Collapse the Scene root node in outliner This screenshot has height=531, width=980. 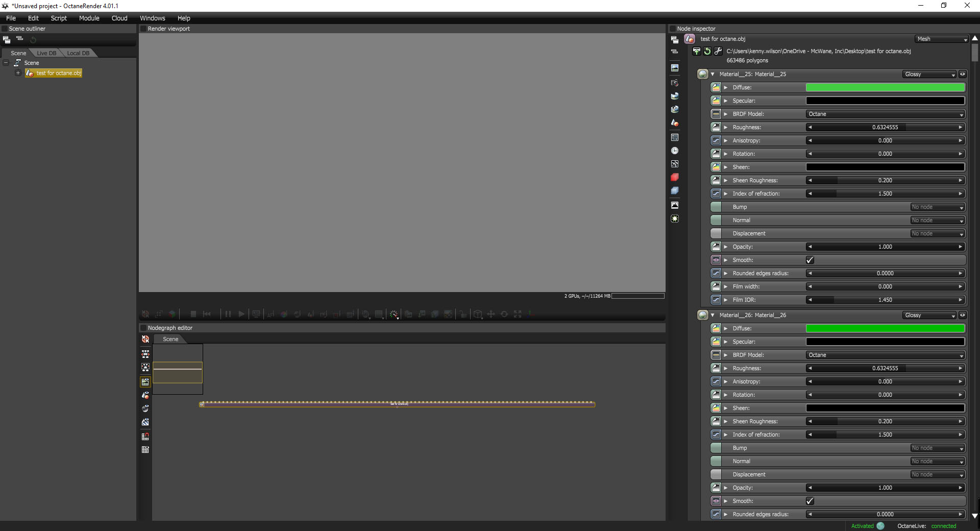[x=6, y=63]
